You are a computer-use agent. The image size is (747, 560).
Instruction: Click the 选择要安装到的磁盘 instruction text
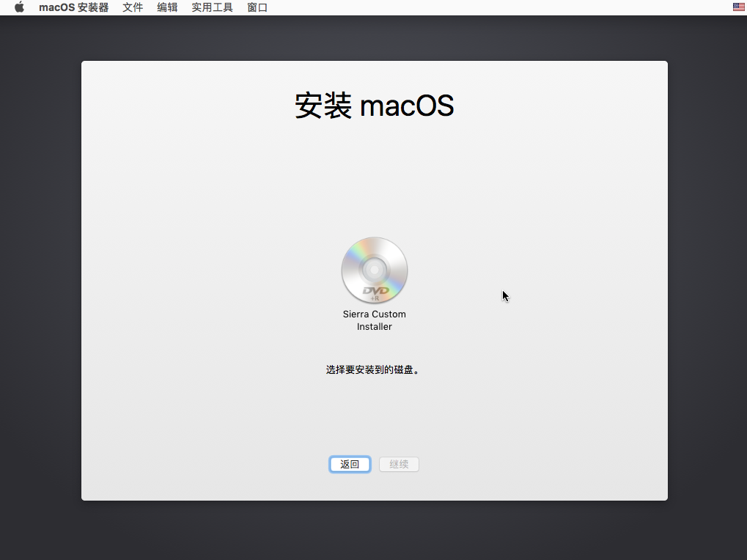coord(373,370)
